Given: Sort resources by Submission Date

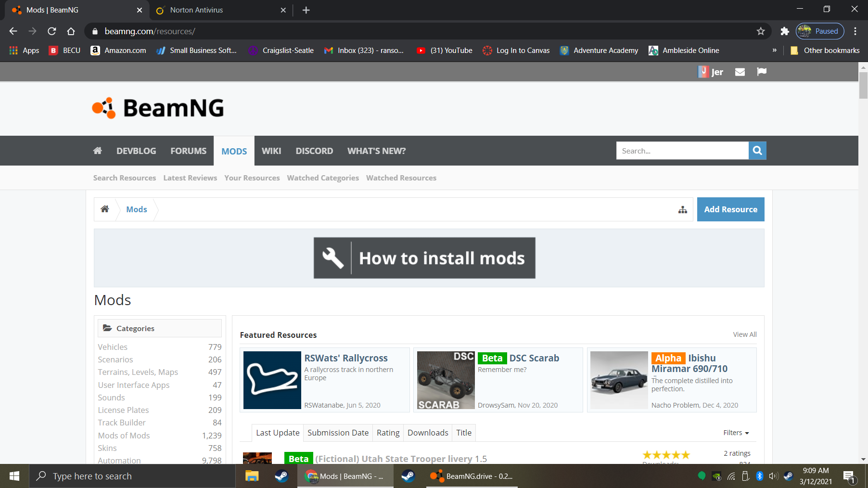Looking at the screenshot, I should coord(338,433).
